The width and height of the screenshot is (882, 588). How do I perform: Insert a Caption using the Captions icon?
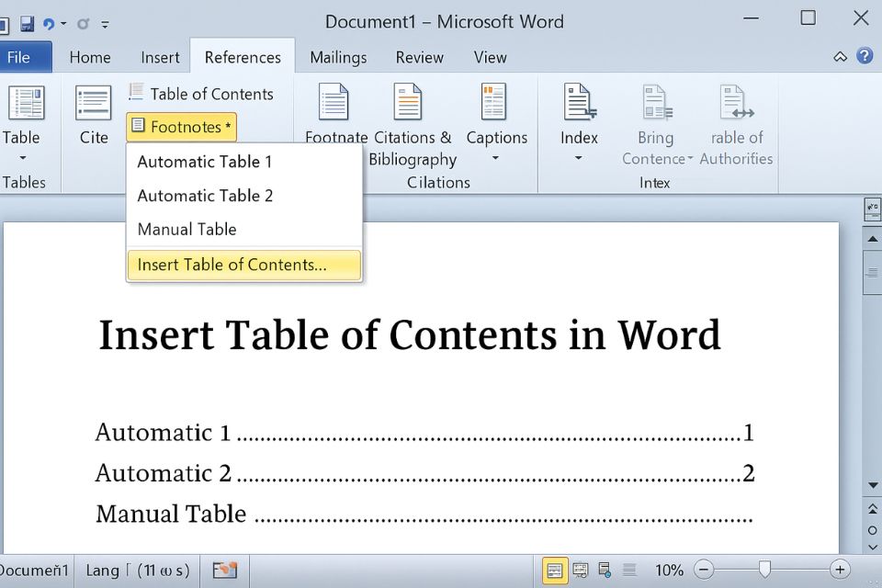[496, 103]
